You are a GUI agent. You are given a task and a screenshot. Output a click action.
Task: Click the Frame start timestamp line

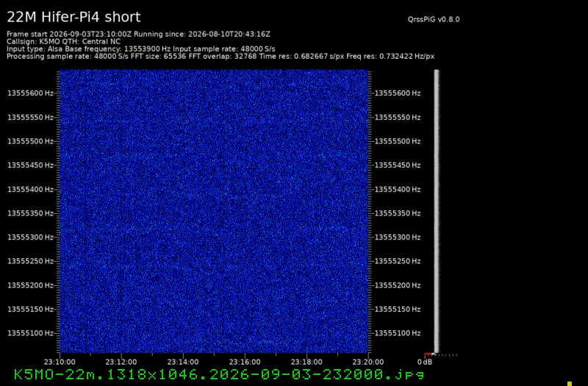coord(138,34)
